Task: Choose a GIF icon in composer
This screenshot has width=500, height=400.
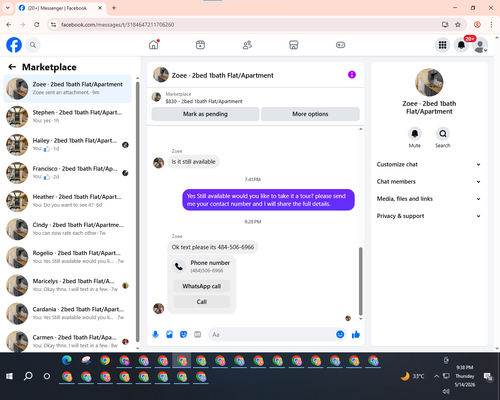Action: [198, 334]
